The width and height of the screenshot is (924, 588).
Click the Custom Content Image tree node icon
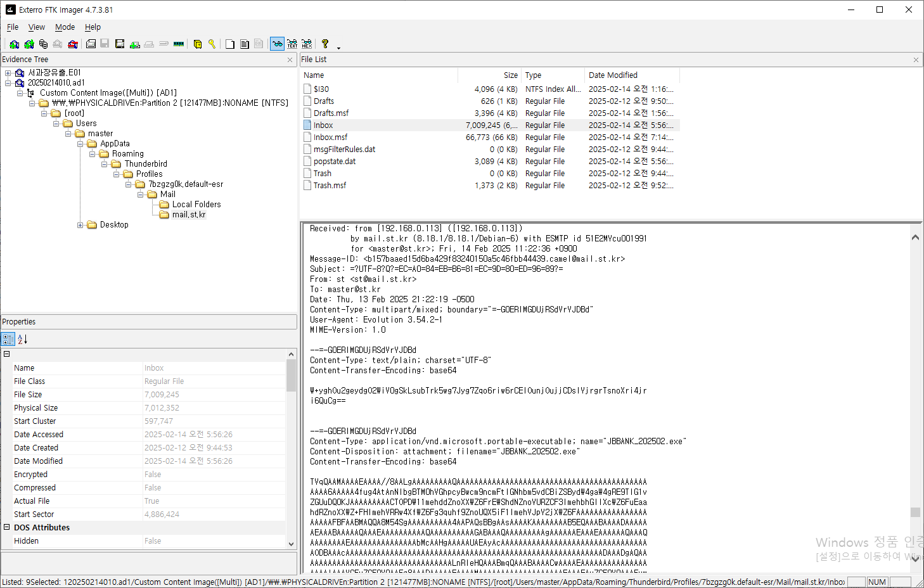(x=31, y=93)
